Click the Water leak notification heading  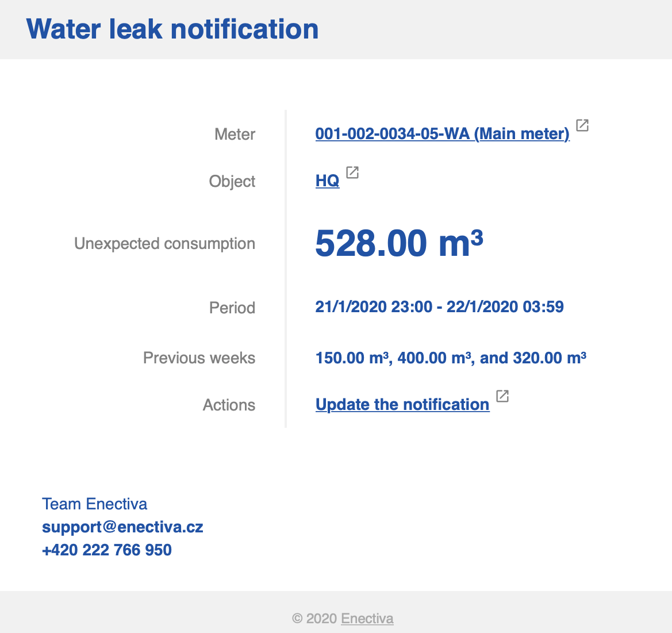(x=172, y=29)
